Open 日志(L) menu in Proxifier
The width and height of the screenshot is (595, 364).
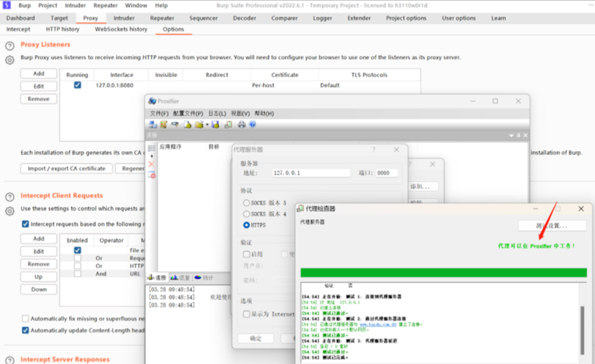pos(217,113)
